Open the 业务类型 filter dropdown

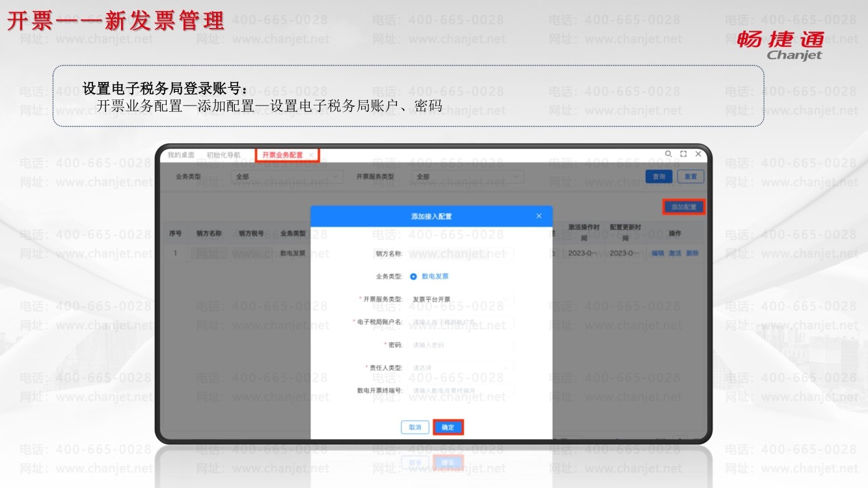tap(287, 176)
